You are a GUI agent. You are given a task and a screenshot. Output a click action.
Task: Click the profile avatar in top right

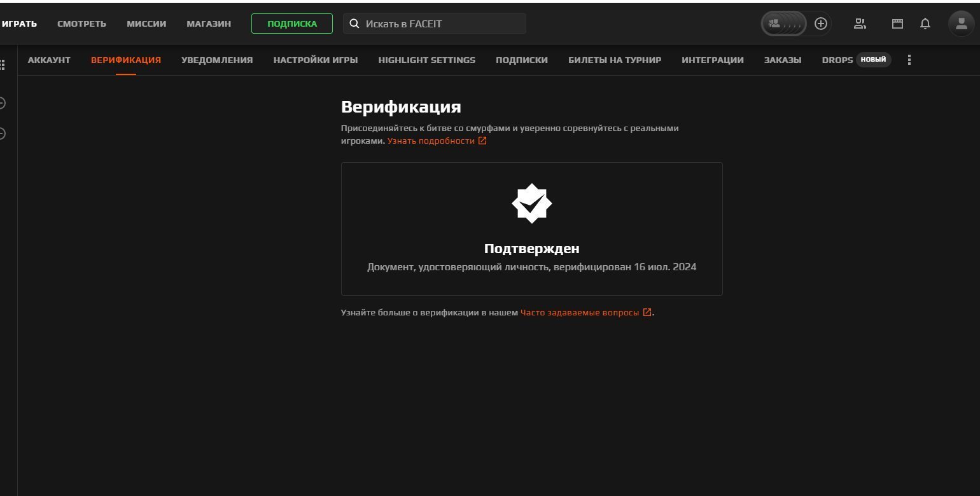click(960, 24)
